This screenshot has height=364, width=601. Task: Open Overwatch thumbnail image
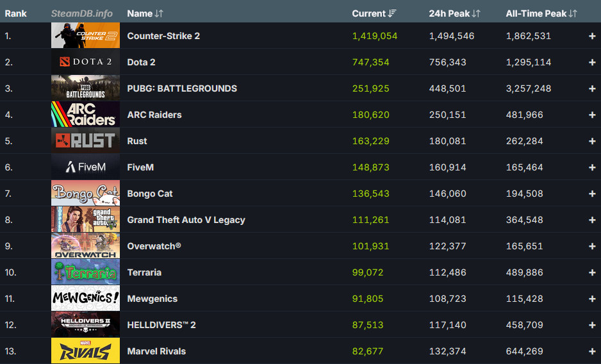85,245
